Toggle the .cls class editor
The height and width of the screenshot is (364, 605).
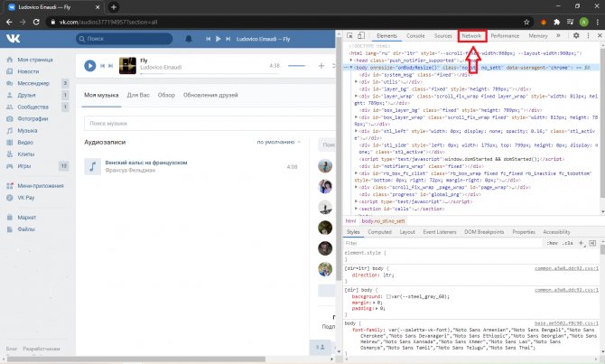567,243
